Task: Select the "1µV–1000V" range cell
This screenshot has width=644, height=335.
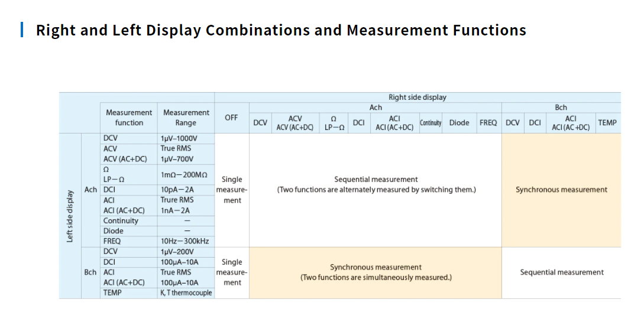Action: click(x=179, y=138)
